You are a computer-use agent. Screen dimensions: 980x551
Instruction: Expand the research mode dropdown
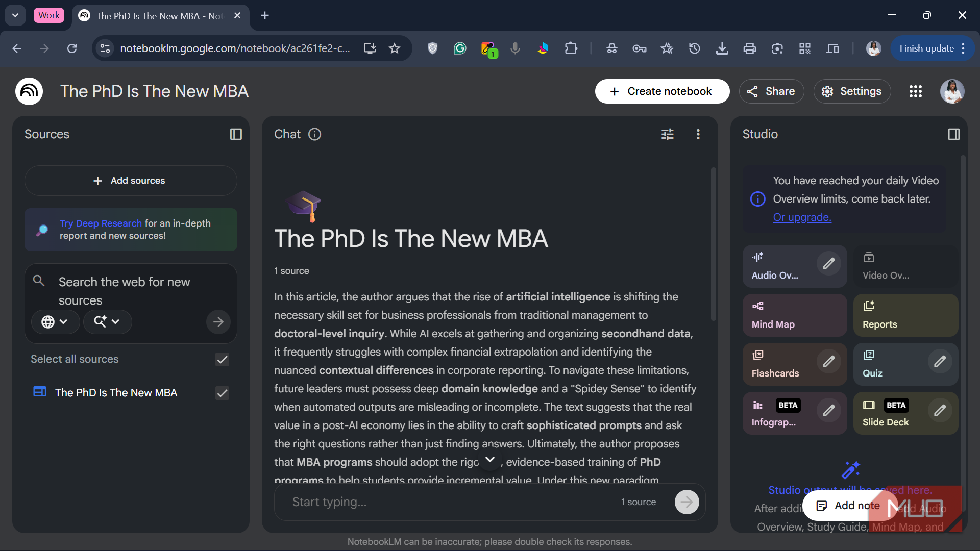tap(107, 322)
